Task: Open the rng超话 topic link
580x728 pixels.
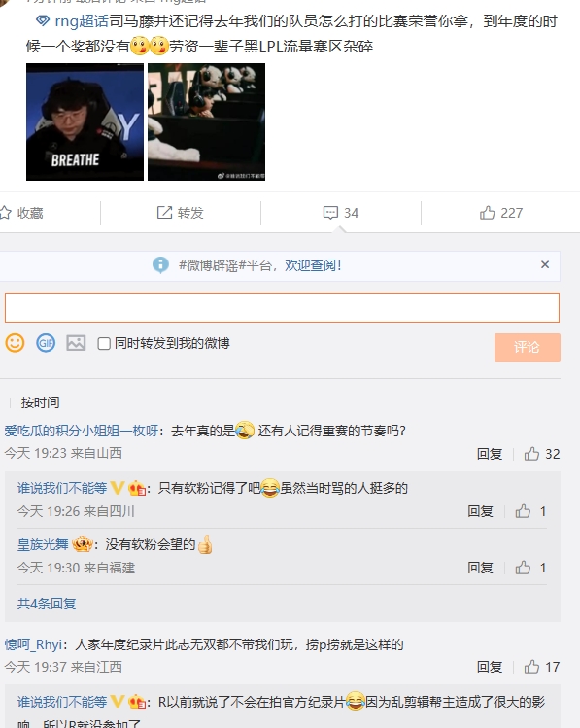Action: click(x=82, y=21)
